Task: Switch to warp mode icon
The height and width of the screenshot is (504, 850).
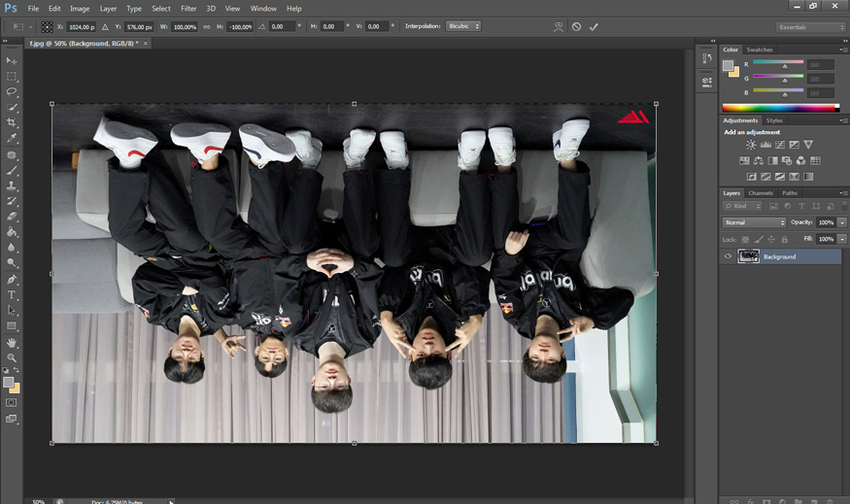Action: (x=558, y=27)
